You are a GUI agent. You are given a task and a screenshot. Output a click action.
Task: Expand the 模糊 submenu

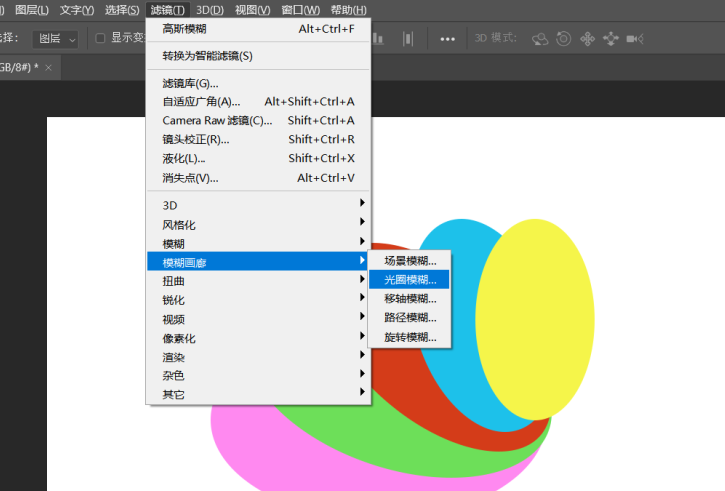coord(258,244)
